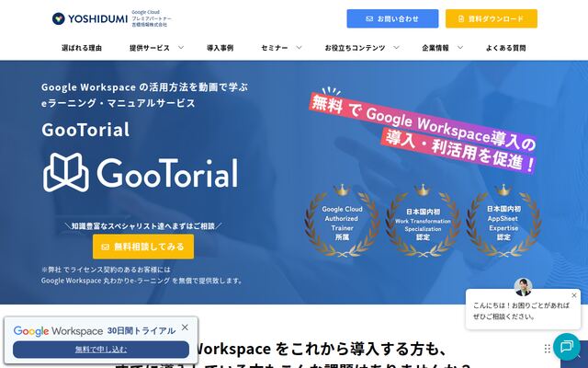This screenshot has height=368, width=588.
Task: Click the 無料相談してみる yellow button
Action: [143, 247]
